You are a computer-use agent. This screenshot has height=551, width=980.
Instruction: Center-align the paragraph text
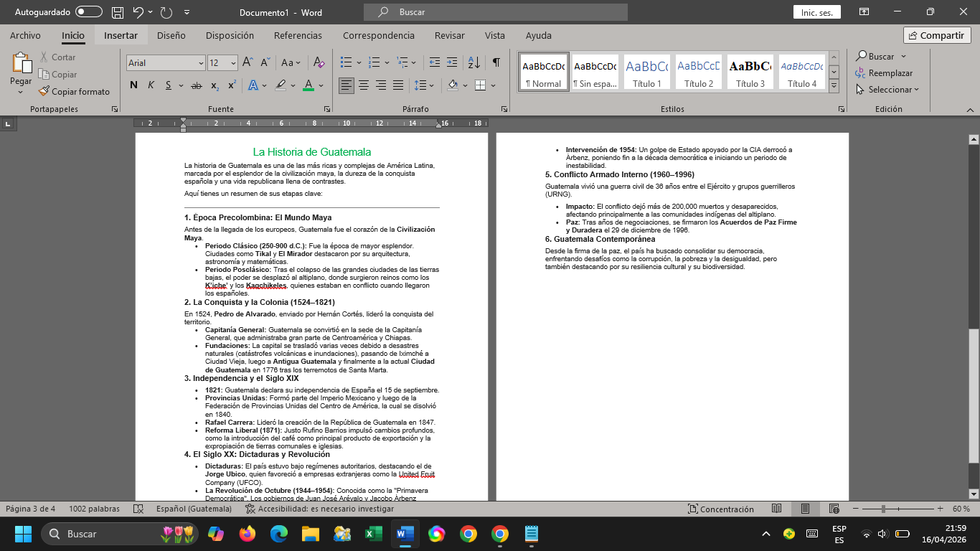[364, 85]
